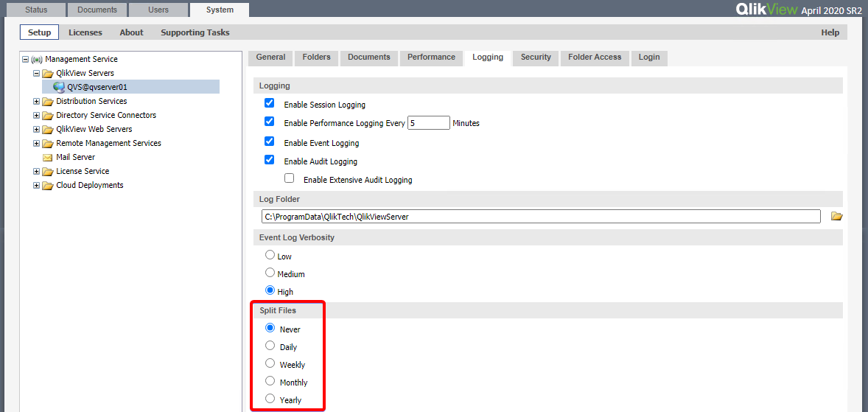Uncheck Enable Audit Logging

(270, 160)
